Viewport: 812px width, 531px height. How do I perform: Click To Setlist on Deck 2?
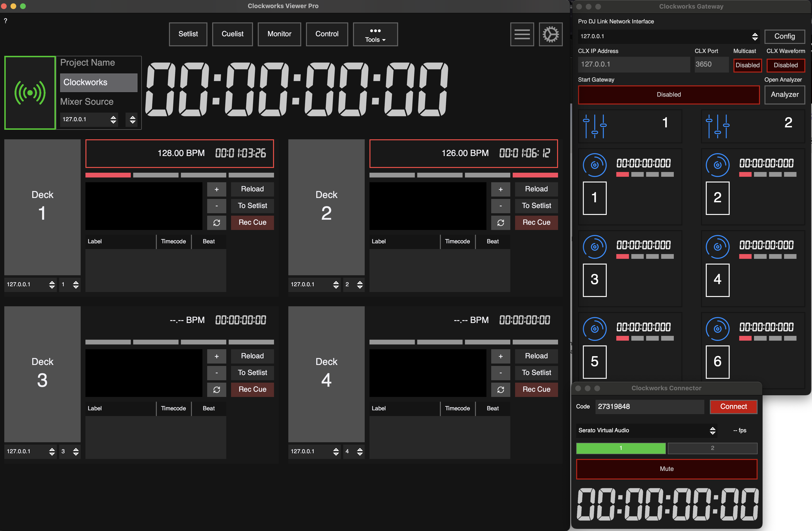point(536,206)
